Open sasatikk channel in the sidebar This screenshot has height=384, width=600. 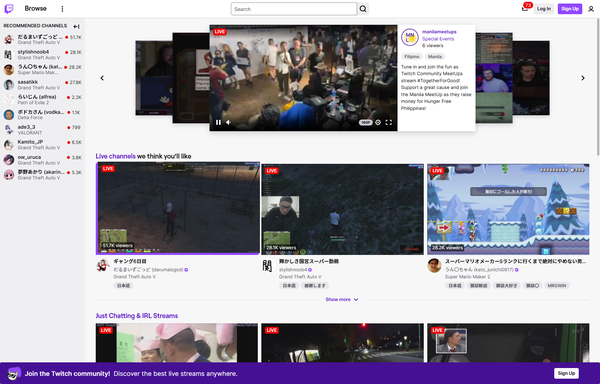[x=42, y=85]
